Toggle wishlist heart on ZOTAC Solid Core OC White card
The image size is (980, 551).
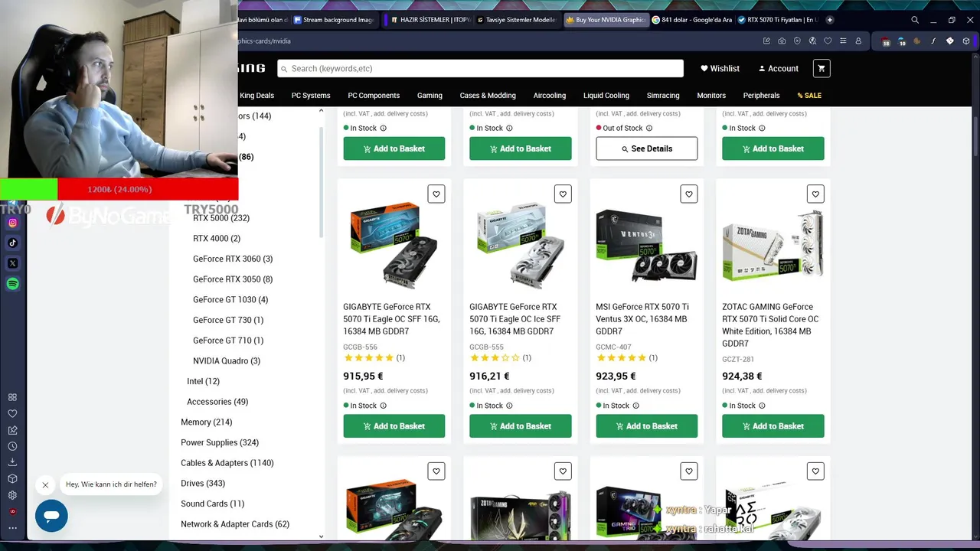[x=815, y=194]
